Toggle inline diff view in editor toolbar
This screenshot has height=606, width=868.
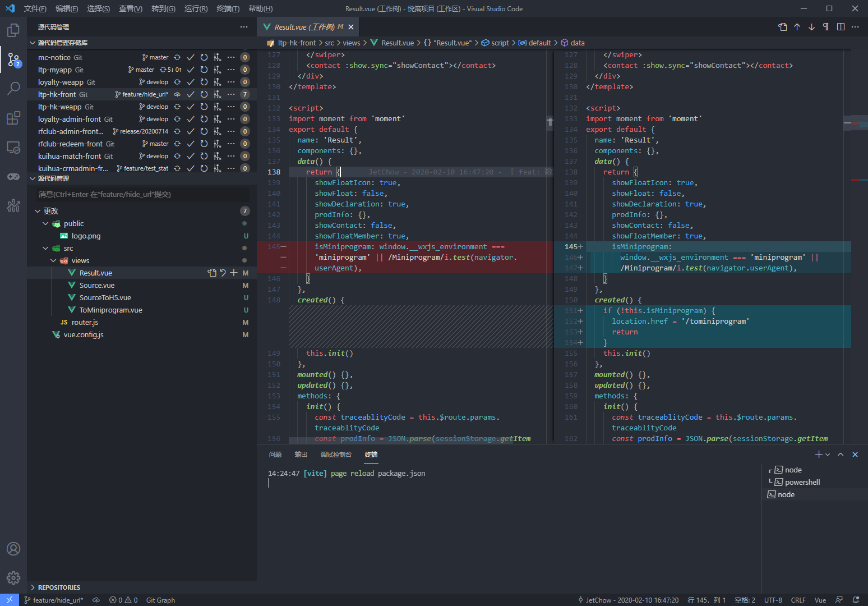coord(841,27)
